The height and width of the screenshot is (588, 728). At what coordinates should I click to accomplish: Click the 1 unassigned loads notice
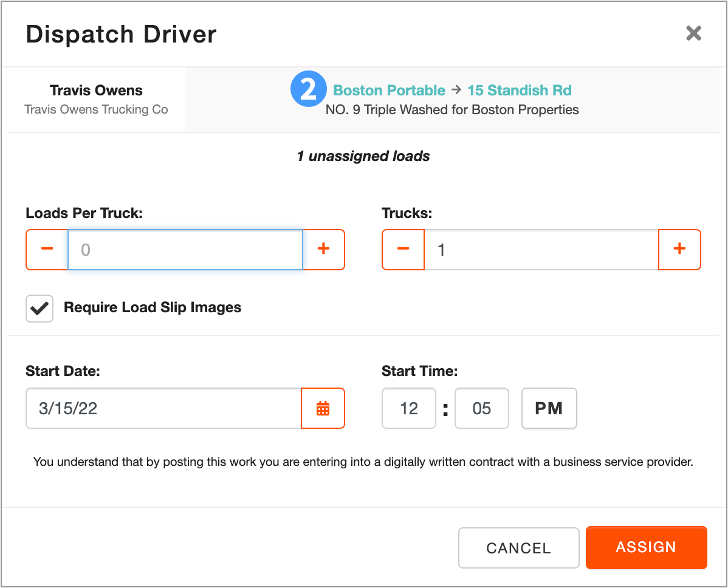(363, 156)
